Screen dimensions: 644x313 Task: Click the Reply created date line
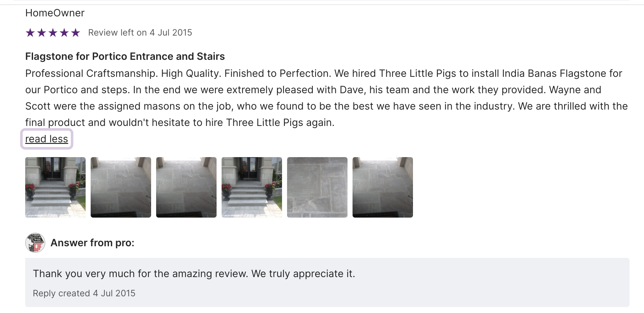click(x=84, y=293)
